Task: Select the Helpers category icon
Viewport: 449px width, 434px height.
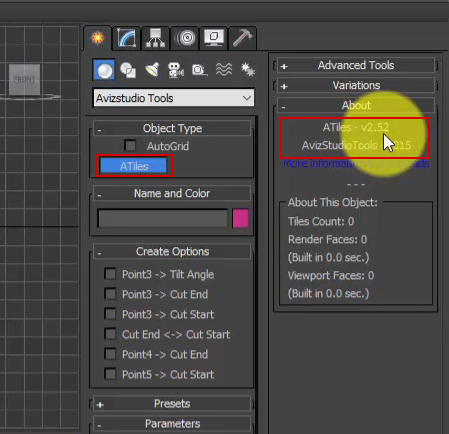Action: click(x=199, y=70)
